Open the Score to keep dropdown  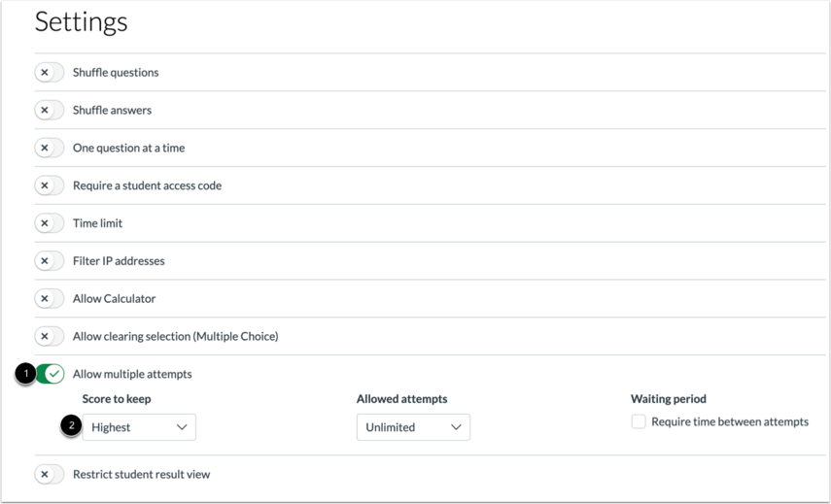(x=139, y=427)
